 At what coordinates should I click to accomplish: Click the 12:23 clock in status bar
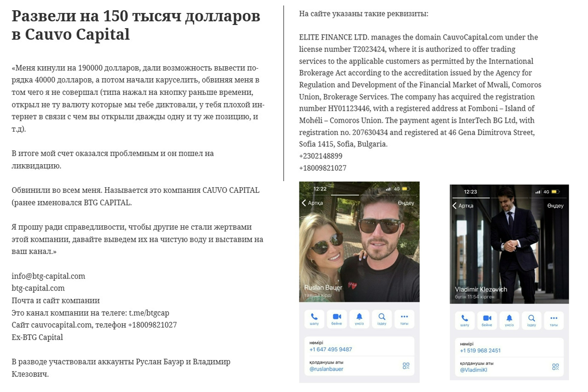(x=470, y=192)
